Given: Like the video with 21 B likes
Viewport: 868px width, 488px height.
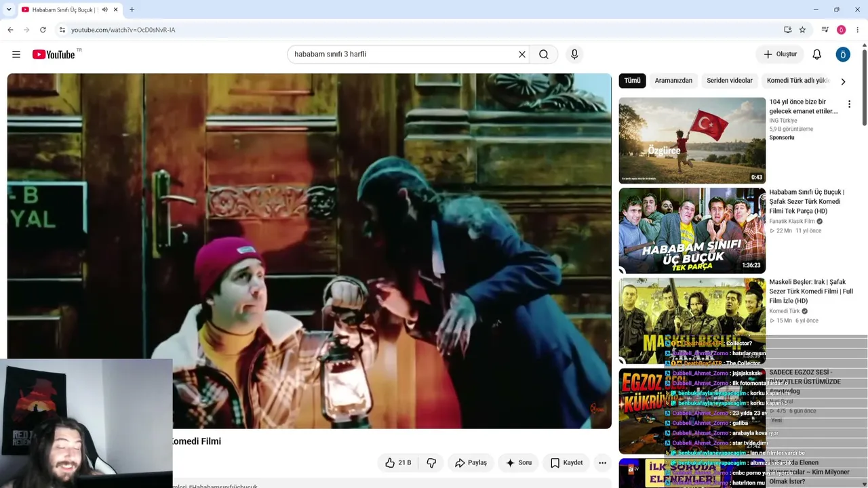Looking at the screenshot, I should (398, 463).
